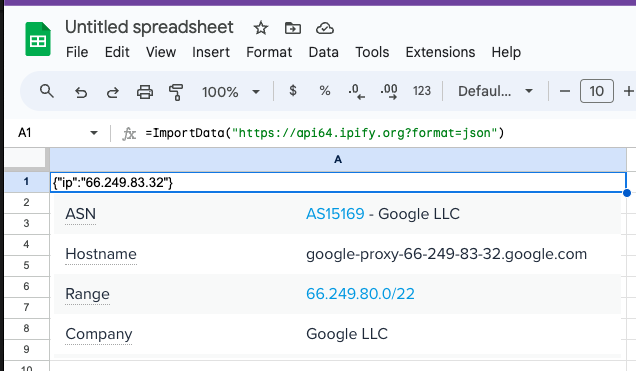The width and height of the screenshot is (636, 371).
Task: Open the AS15169 link
Action: tap(335, 214)
